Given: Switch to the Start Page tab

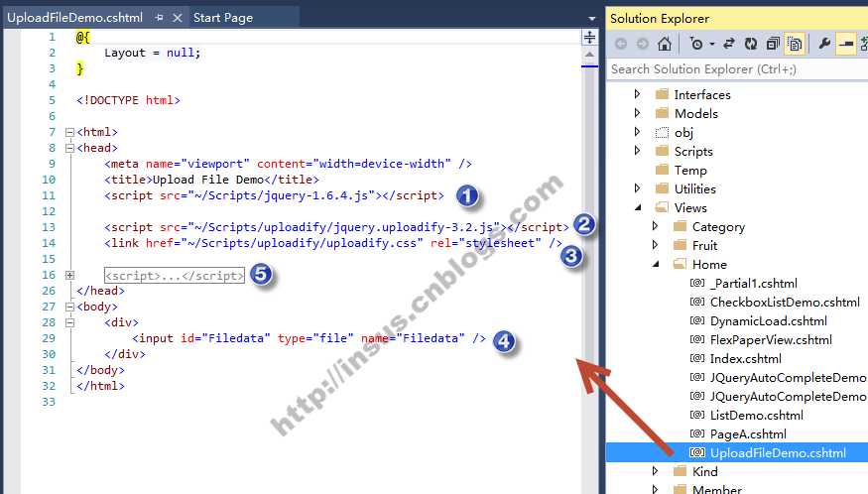Looking at the screenshot, I should (223, 18).
